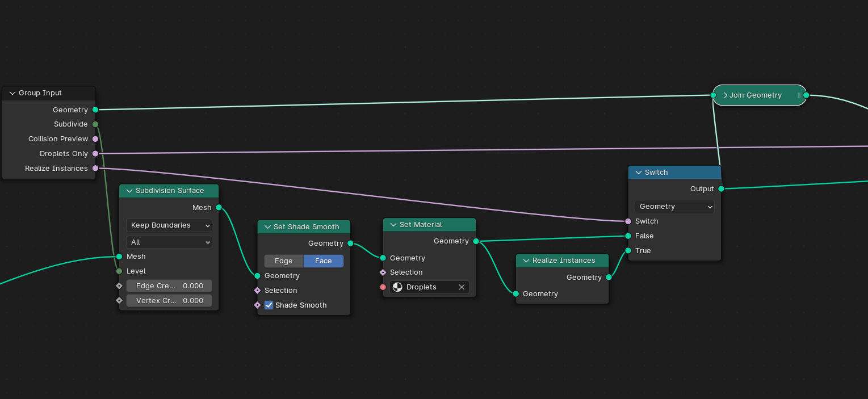This screenshot has width=868, height=399.
Task: Open the All dropdown in Subdivision Surface
Action: point(169,242)
